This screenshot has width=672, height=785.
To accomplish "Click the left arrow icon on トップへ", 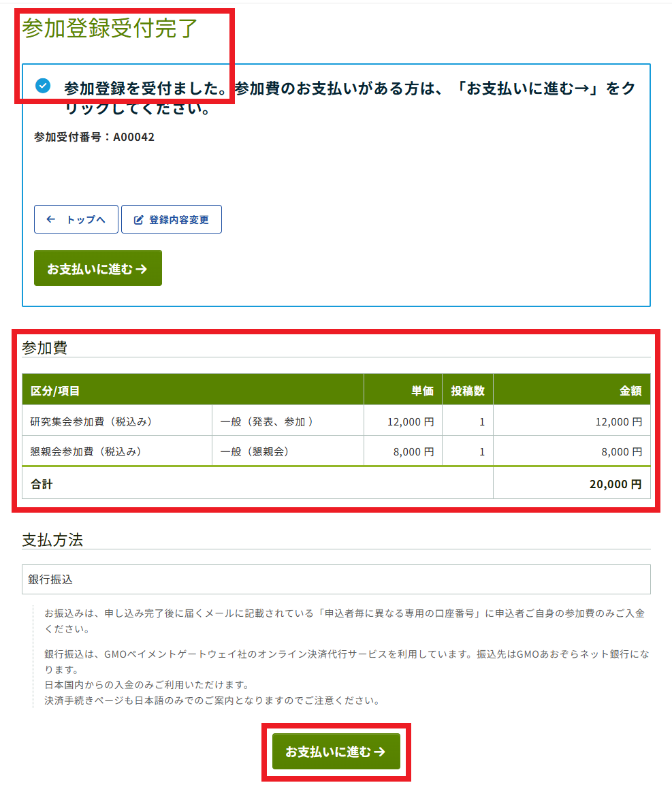I will point(51,220).
